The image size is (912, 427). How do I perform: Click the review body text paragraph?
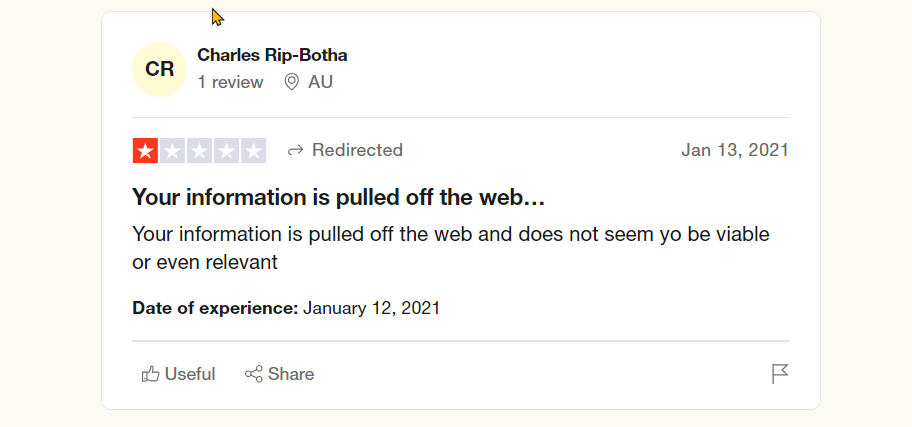[x=451, y=248]
